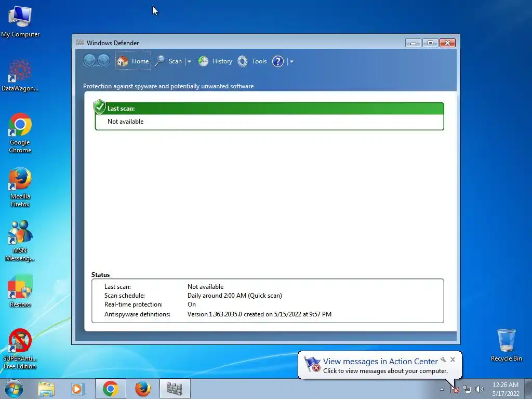Click 'Click to view messages about your computer'
Image resolution: width=532 pixels, height=399 pixels.
(385, 371)
